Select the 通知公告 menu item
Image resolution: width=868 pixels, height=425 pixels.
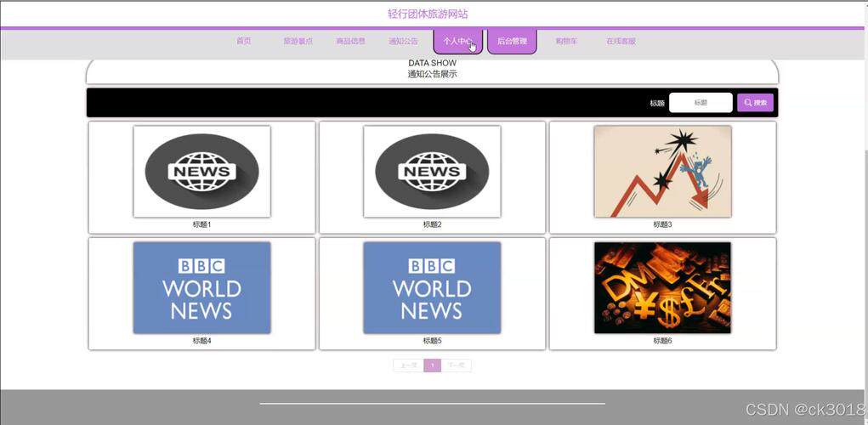tap(403, 41)
